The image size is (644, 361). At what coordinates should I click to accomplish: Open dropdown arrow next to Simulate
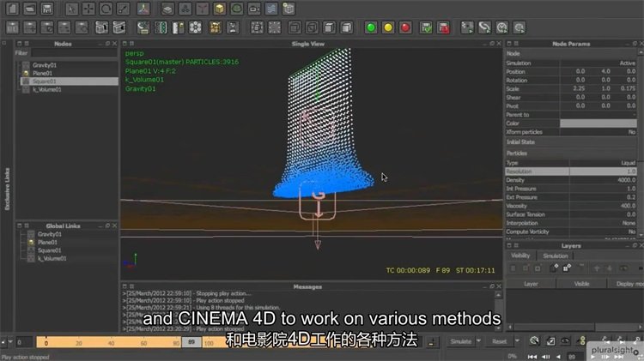(x=479, y=341)
